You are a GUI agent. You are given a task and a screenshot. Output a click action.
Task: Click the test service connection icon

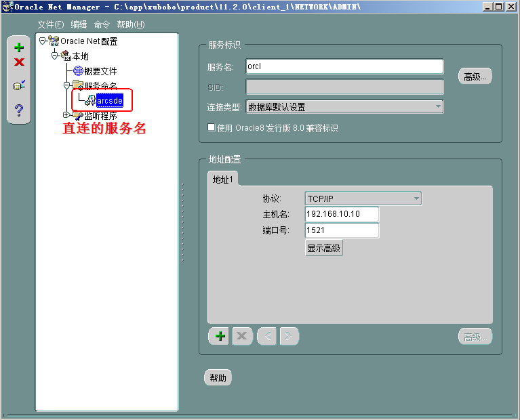(19, 85)
